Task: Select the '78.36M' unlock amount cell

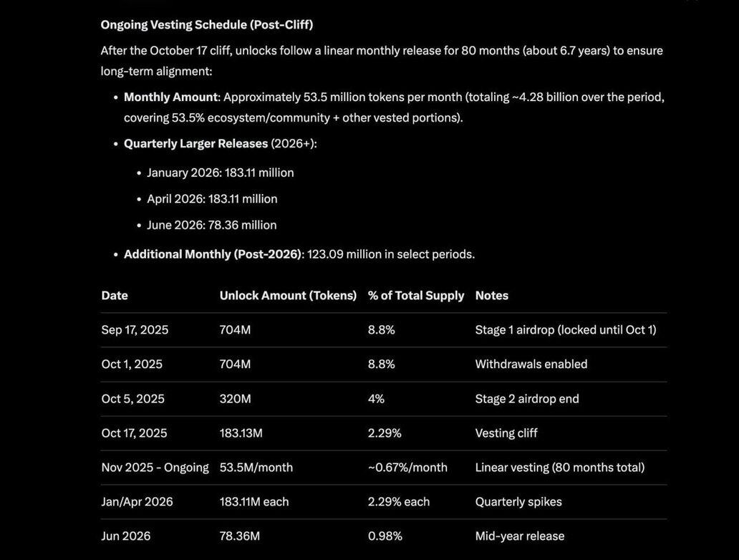Action: tap(240, 536)
